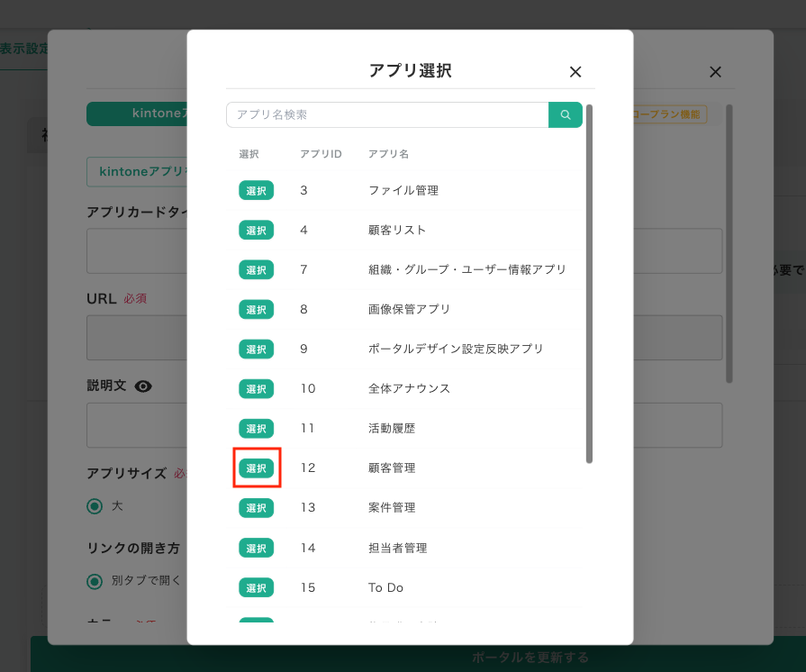Select the 案件管理 app
806x672 pixels.
(256, 507)
